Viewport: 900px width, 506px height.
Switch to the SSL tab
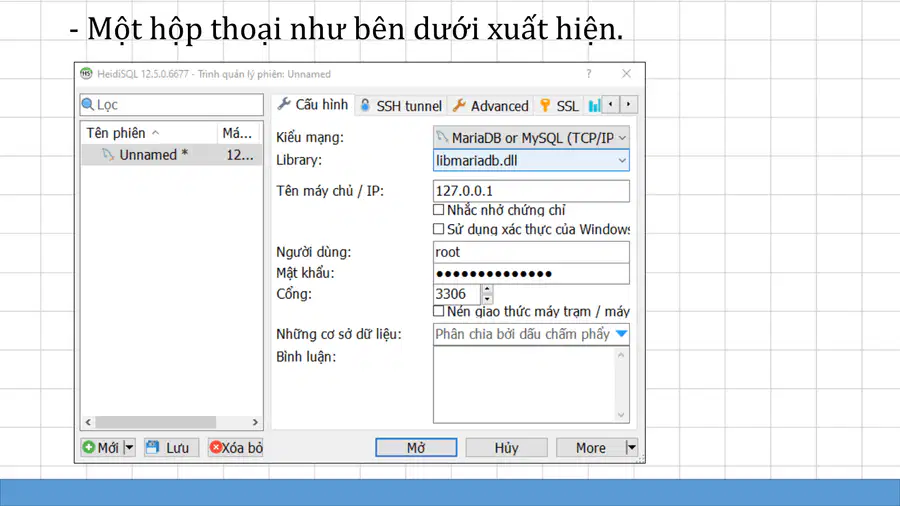coord(559,106)
